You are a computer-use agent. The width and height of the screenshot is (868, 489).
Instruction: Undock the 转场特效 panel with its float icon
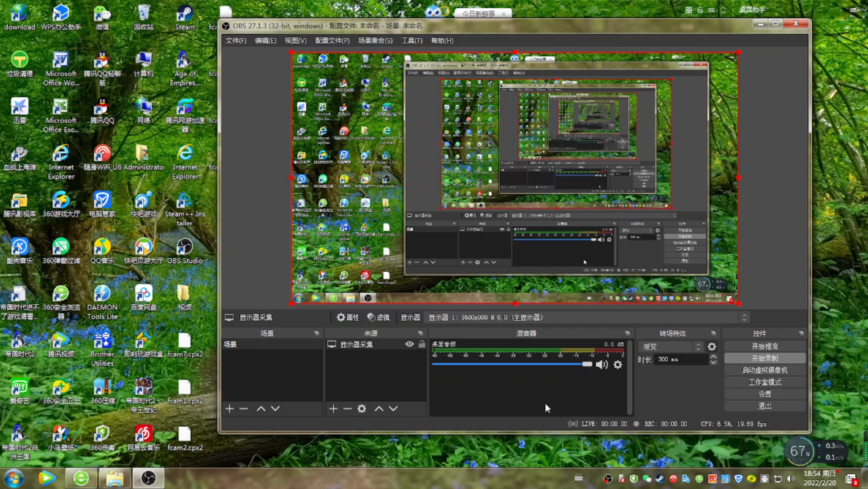713,333
